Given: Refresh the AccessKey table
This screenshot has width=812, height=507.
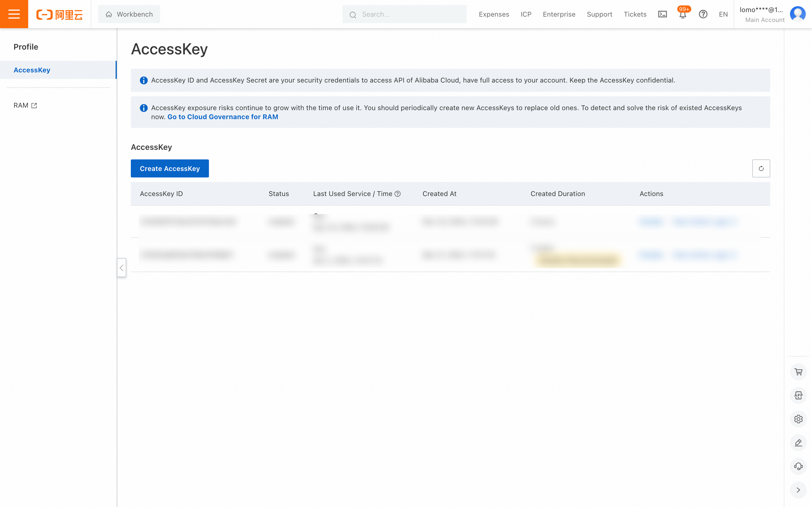Looking at the screenshot, I should click(761, 168).
